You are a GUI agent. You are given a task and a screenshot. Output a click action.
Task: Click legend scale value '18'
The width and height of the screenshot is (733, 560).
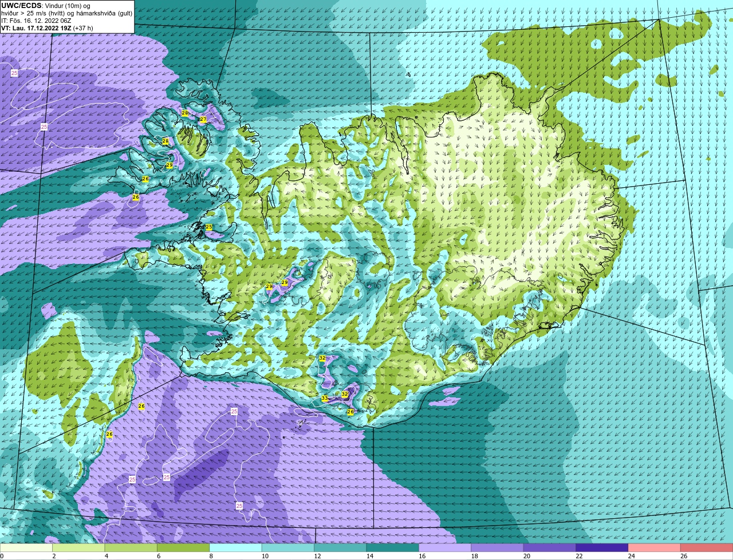click(473, 556)
